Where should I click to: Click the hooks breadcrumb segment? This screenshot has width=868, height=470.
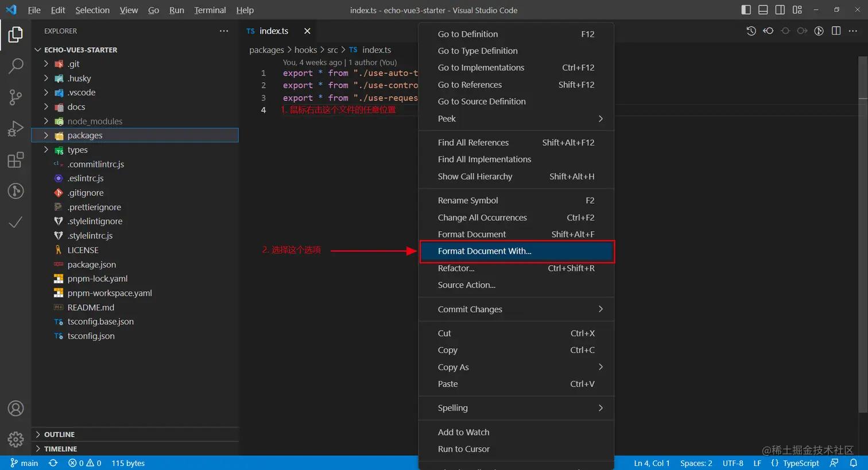(x=305, y=50)
